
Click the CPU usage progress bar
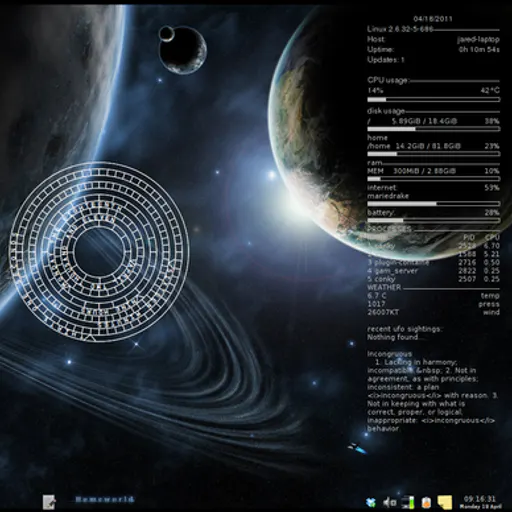pyautogui.click(x=433, y=99)
